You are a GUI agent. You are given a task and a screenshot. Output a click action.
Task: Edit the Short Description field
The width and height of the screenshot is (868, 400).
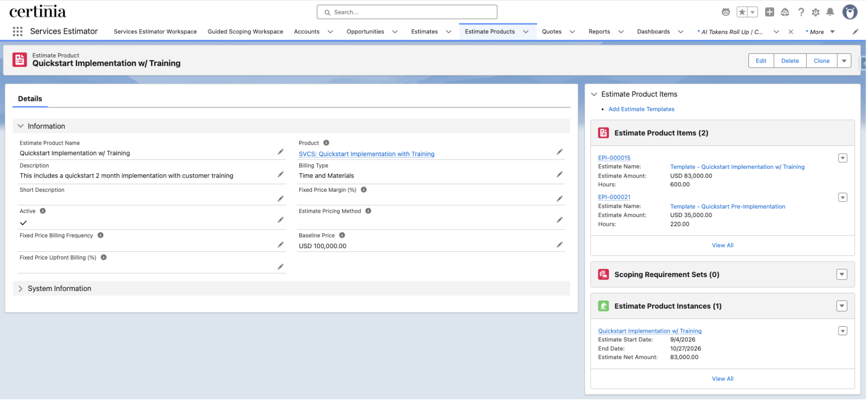pyautogui.click(x=281, y=199)
